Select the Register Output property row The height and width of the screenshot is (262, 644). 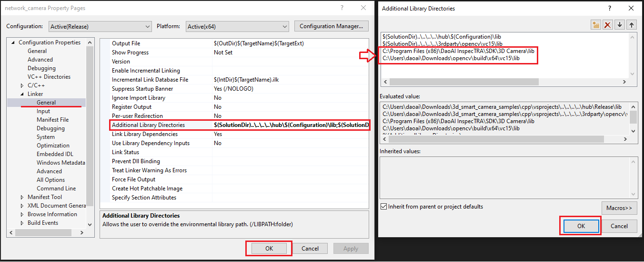click(x=234, y=107)
